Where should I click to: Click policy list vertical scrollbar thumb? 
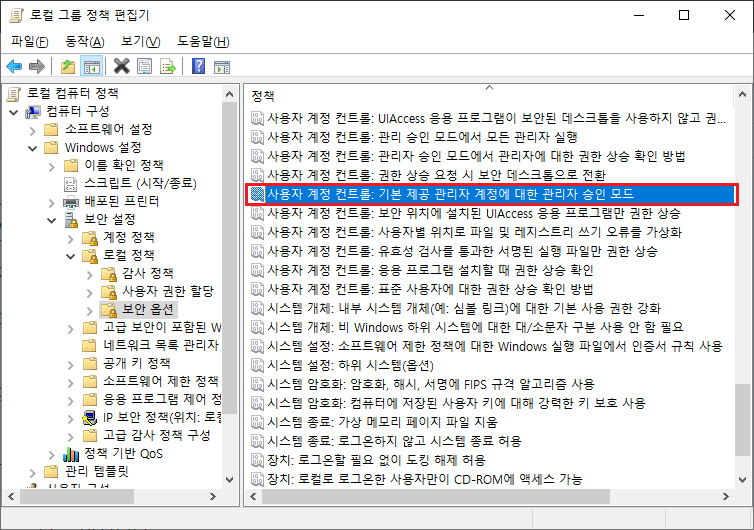tap(742, 420)
